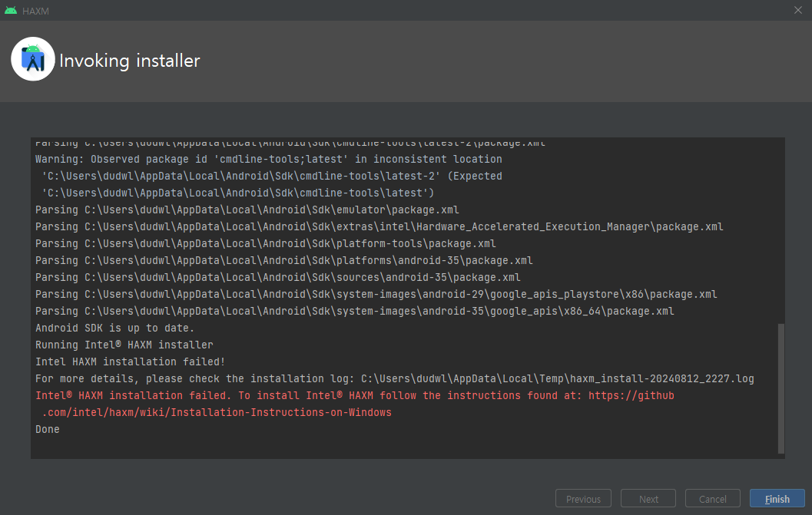The width and height of the screenshot is (812, 515).
Task: Click the Parsing android-35 google_apis x86_64 line
Action: pos(355,311)
